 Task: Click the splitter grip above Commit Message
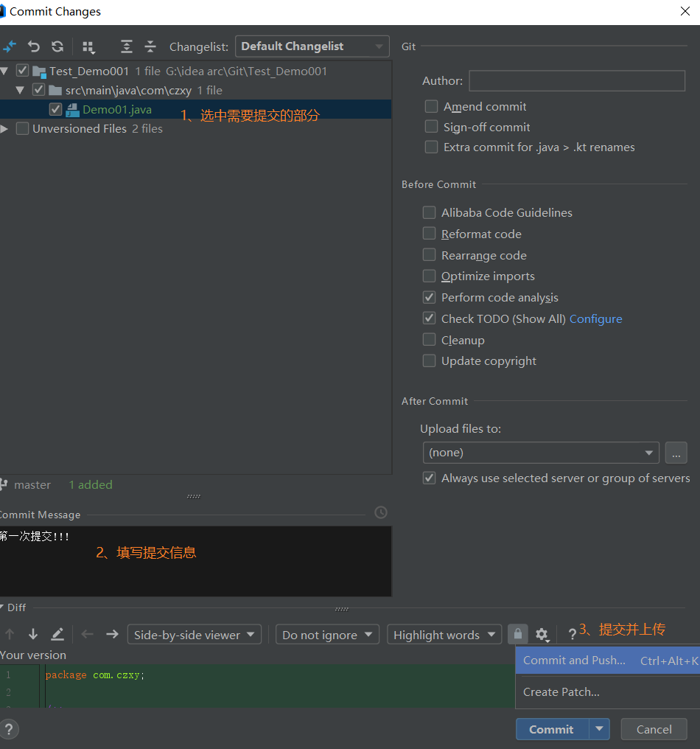coord(193,496)
